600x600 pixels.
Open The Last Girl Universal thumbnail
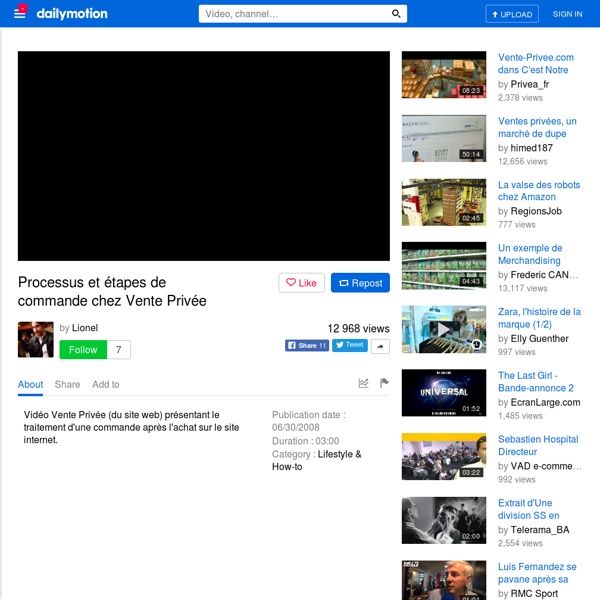click(x=444, y=393)
